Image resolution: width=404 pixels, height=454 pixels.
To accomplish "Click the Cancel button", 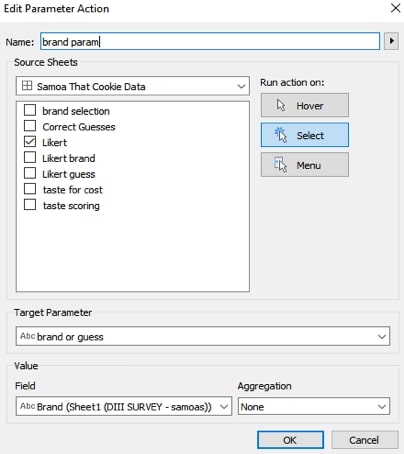I will pos(364,440).
